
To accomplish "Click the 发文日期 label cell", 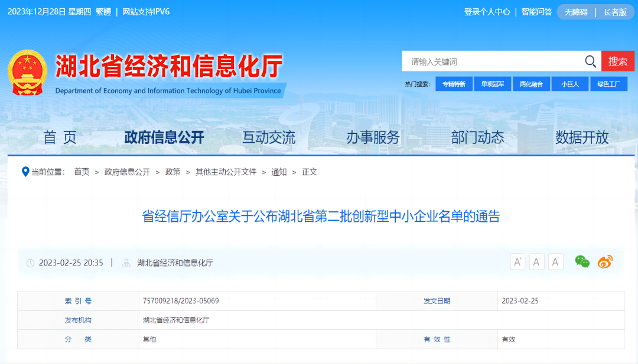I will click(437, 301).
